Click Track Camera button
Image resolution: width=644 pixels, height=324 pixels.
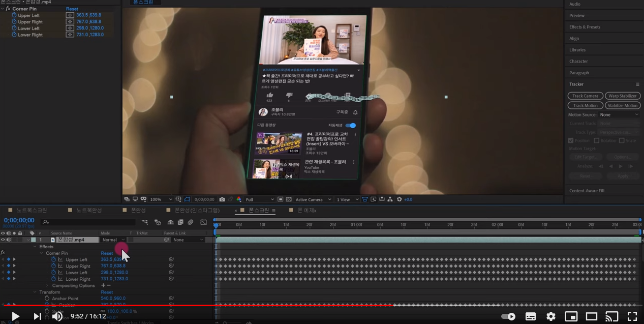(586, 96)
